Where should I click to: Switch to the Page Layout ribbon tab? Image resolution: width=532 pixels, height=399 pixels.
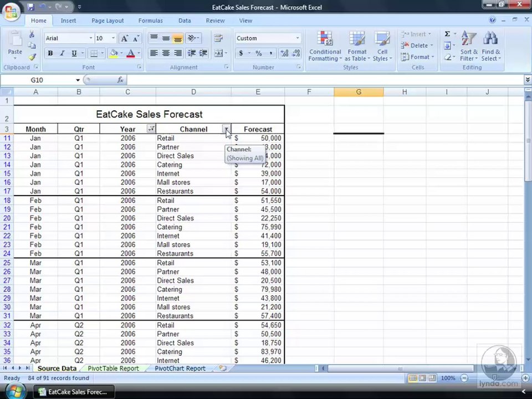point(108,21)
